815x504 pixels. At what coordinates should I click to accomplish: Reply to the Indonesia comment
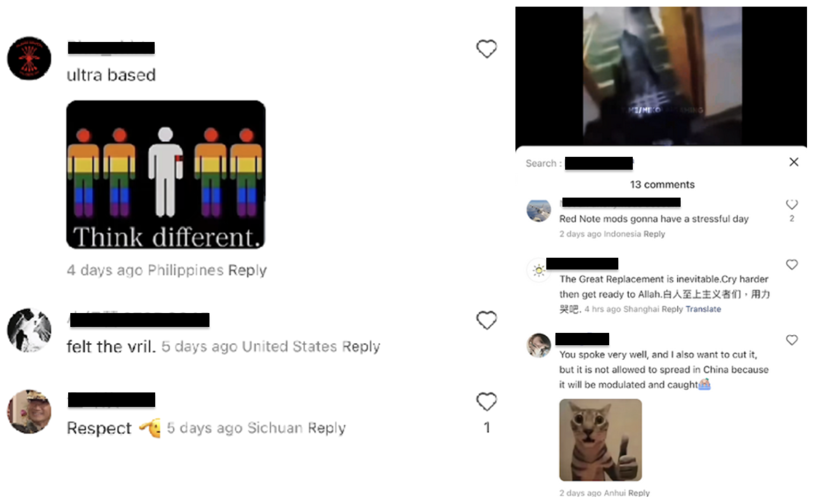(654, 234)
